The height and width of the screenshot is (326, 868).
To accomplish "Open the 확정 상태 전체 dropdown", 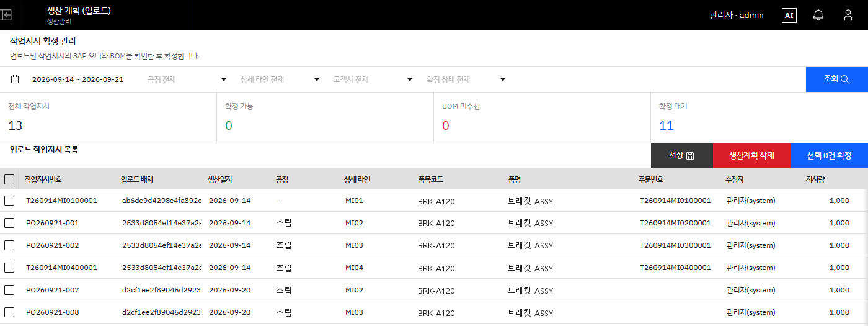I will (x=466, y=79).
